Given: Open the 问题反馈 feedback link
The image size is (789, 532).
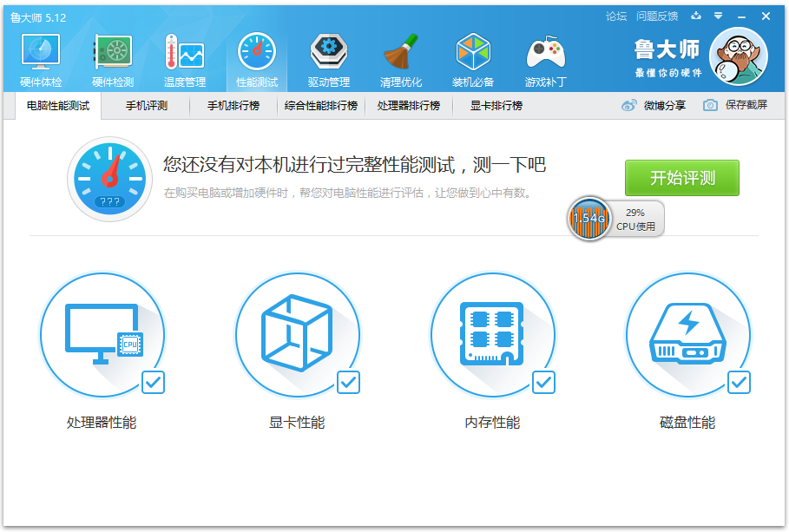Looking at the screenshot, I should coord(657,16).
